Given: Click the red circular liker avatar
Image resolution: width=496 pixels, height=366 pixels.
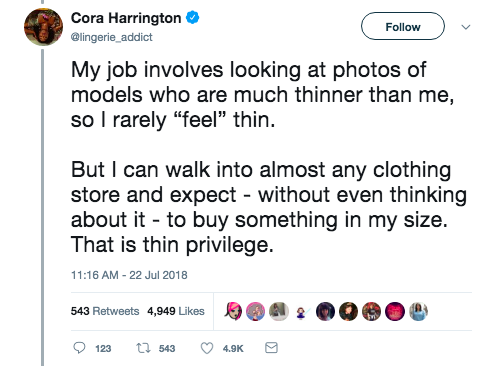Looking at the screenshot, I should 395,311.
